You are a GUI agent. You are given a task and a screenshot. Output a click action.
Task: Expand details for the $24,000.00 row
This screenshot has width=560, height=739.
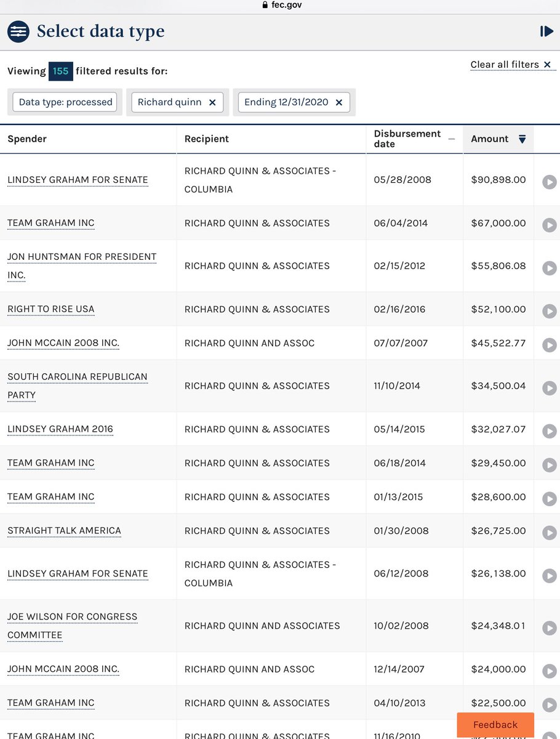(549, 671)
